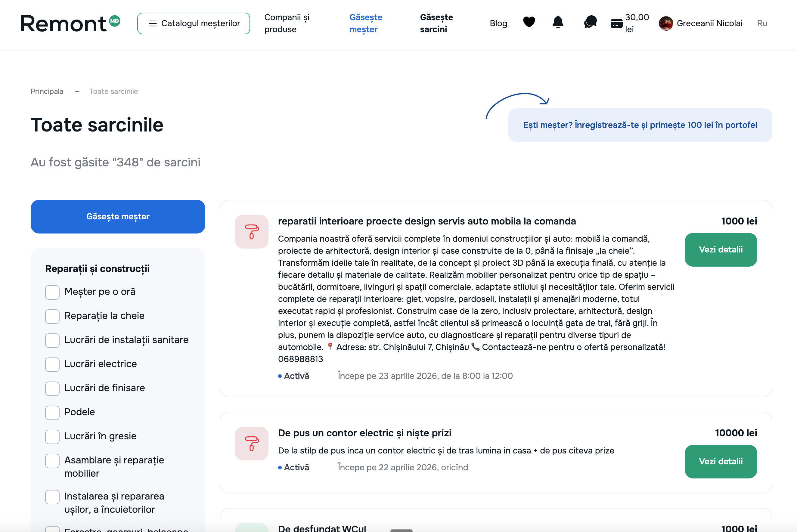Viewport: 797px width, 532px height.
Task: Go to Găsește sarcini nav item
Action: (436, 23)
